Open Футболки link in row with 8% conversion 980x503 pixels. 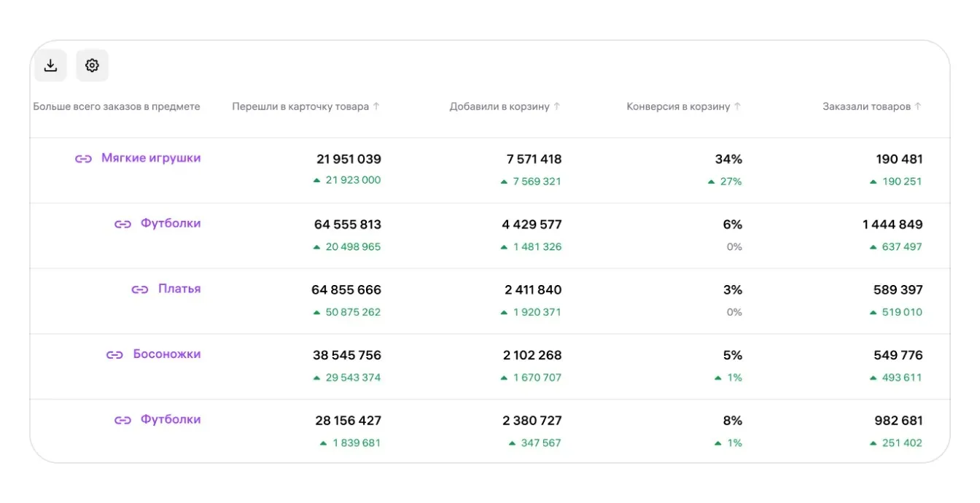click(171, 419)
